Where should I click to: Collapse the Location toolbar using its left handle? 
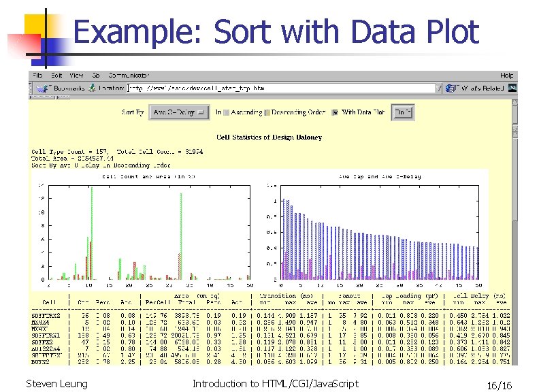(31, 88)
